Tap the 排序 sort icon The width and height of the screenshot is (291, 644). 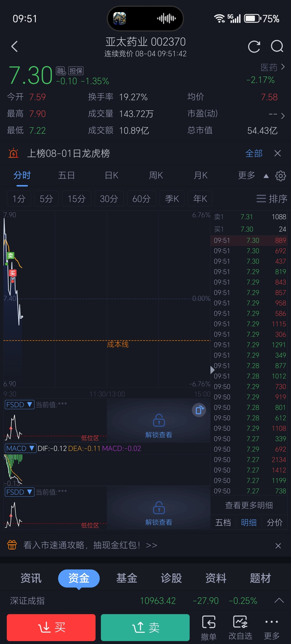click(272, 199)
